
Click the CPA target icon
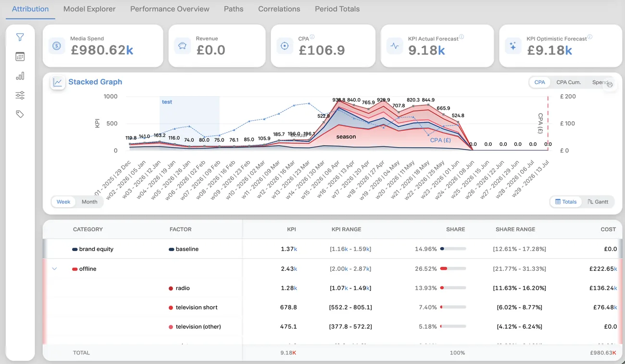click(x=285, y=46)
